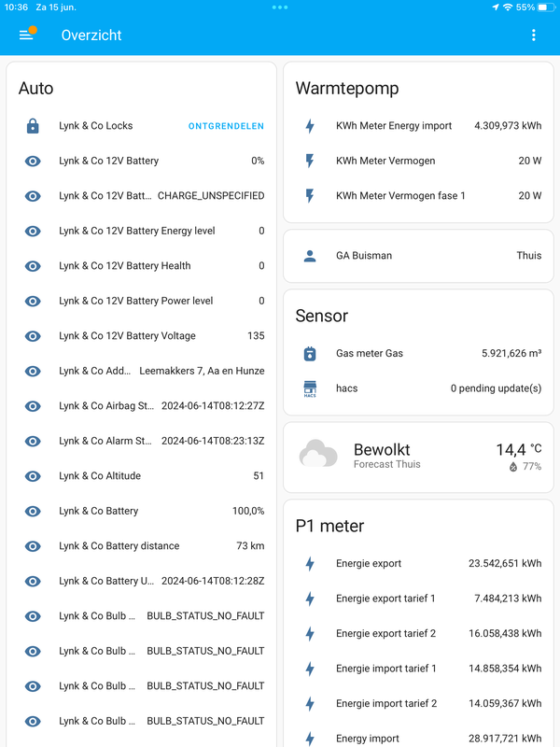Click the HACS store icon
560x747 pixels.
310,388
